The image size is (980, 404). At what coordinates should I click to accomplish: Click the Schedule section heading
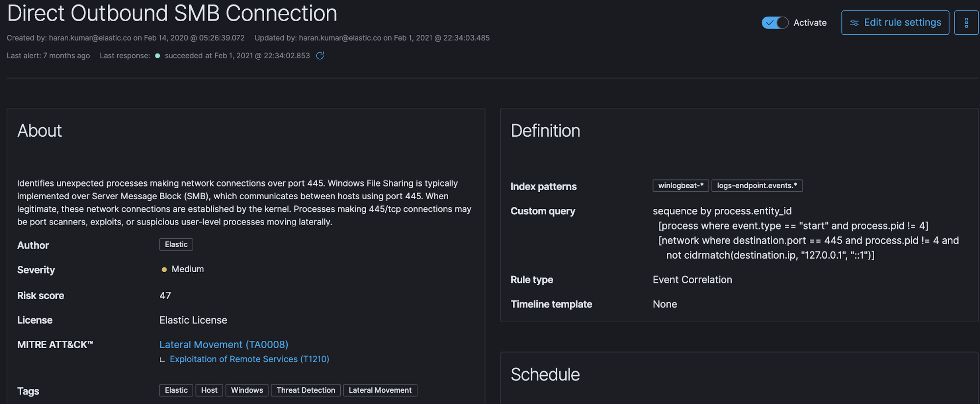click(545, 375)
